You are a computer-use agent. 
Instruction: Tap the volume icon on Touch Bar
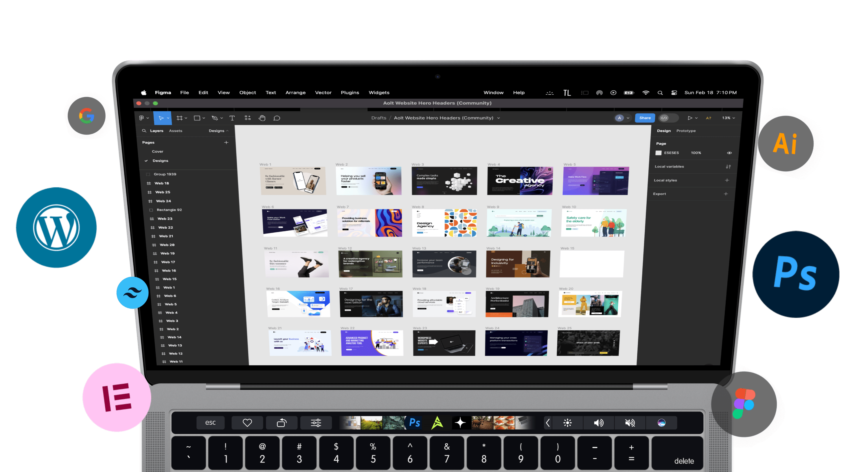click(x=599, y=423)
